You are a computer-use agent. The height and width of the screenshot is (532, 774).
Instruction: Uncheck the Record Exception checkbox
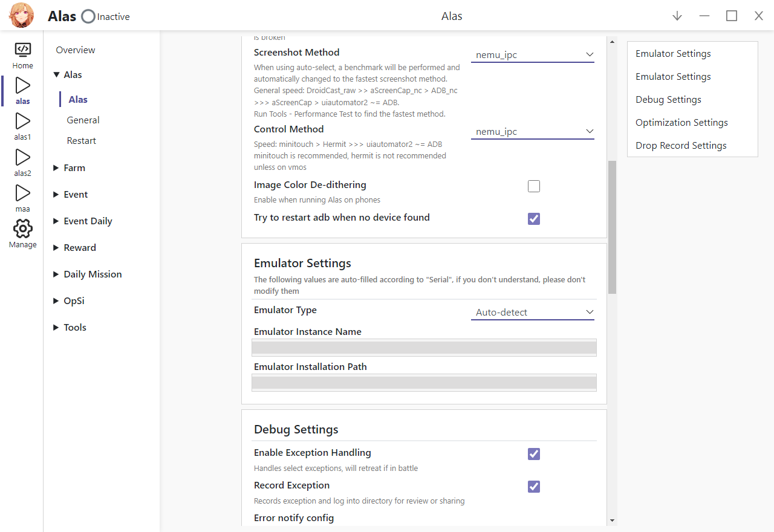(x=534, y=487)
